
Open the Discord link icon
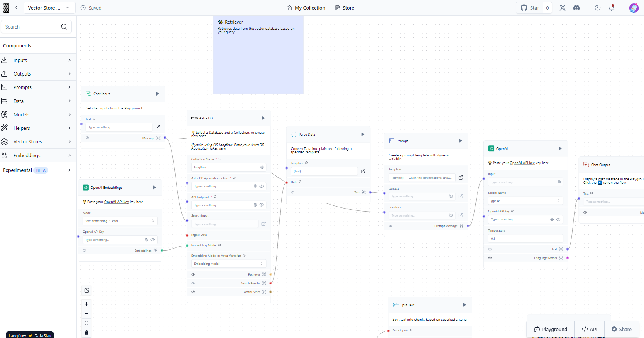click(576, 8)
